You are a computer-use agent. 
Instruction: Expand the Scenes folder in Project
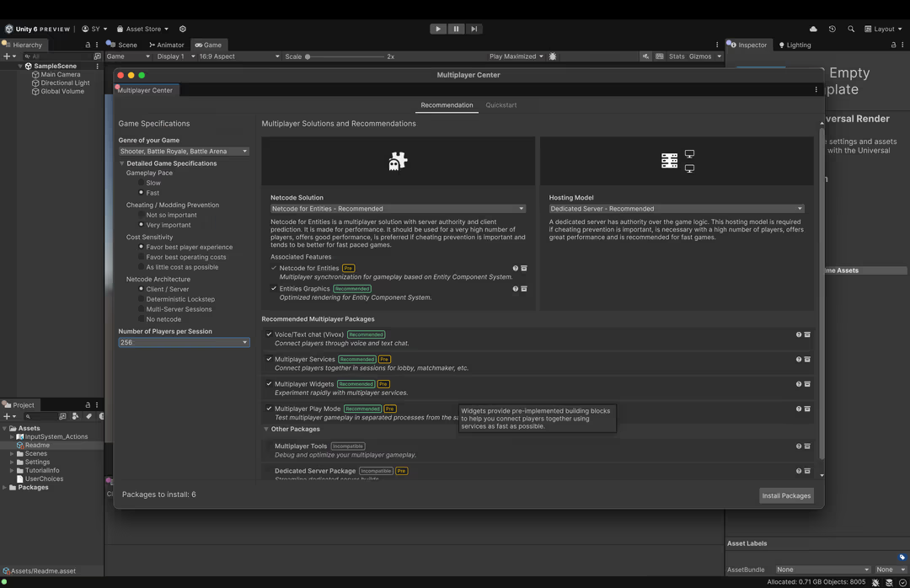[12, 454]
